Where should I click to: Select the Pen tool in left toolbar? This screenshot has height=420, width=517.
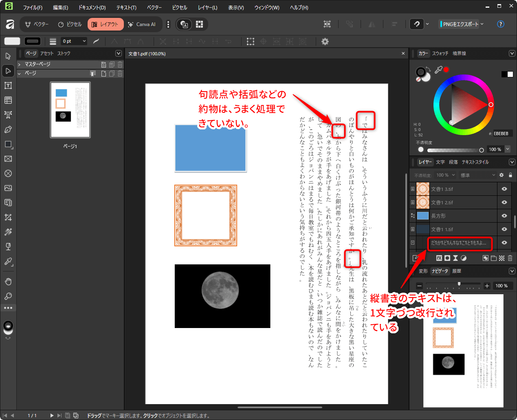(x=8, y=129)
